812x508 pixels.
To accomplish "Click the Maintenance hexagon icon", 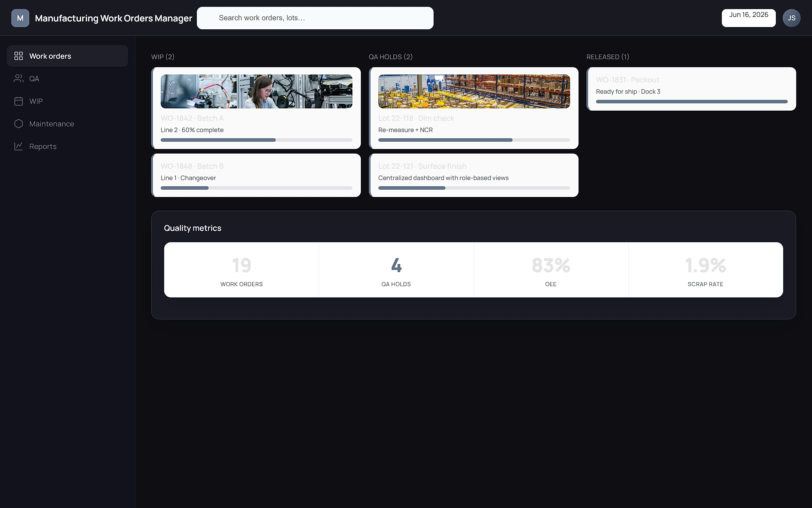I will tap(18, 124).
